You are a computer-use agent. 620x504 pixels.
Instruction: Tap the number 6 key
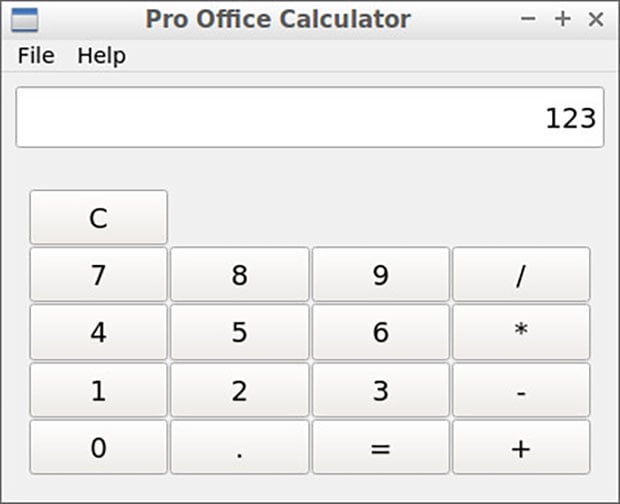coord(380,332)
